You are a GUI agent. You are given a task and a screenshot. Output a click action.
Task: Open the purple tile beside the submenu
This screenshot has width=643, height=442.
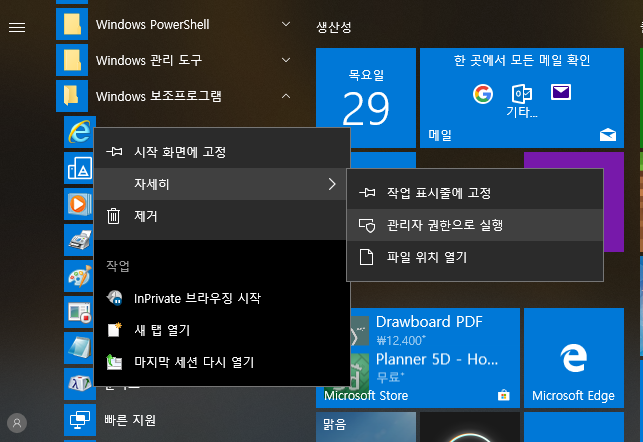(x=614, y=202)
